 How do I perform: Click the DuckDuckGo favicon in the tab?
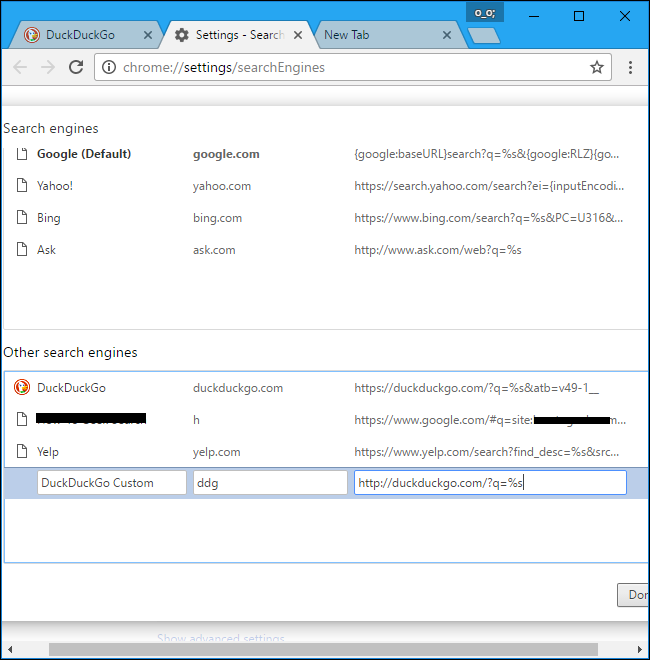pos(32,35)
